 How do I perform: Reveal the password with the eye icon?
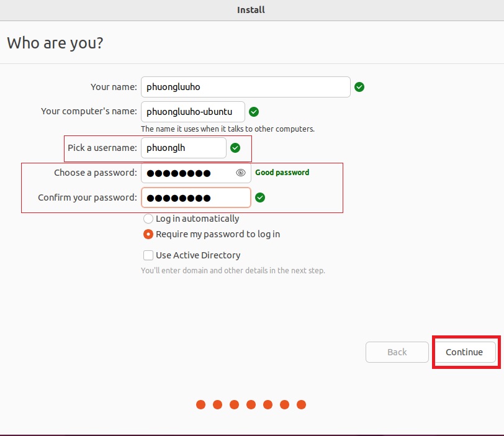241,173
